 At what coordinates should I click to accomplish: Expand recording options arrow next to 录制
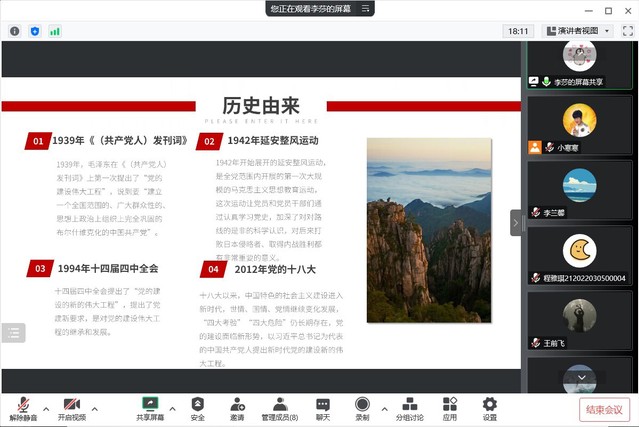(x=384, y=409)
